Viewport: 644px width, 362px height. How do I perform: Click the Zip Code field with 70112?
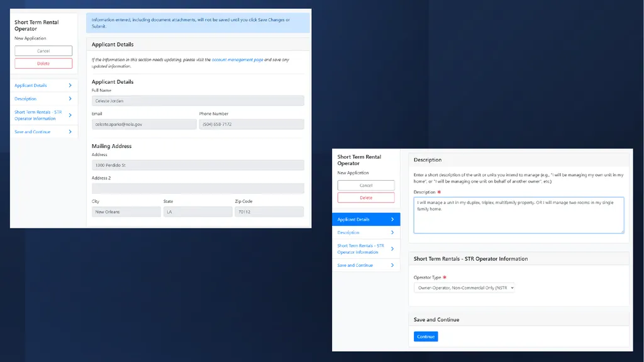(269, 212)
